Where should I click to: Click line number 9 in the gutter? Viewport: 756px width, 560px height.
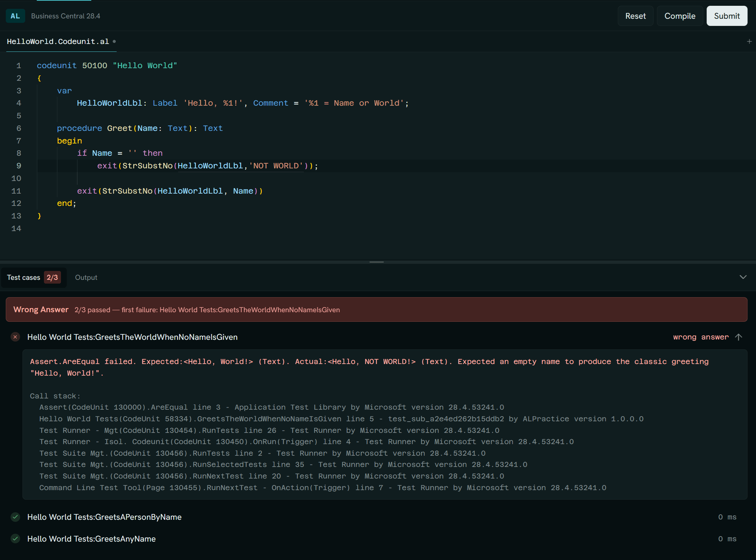19,166
